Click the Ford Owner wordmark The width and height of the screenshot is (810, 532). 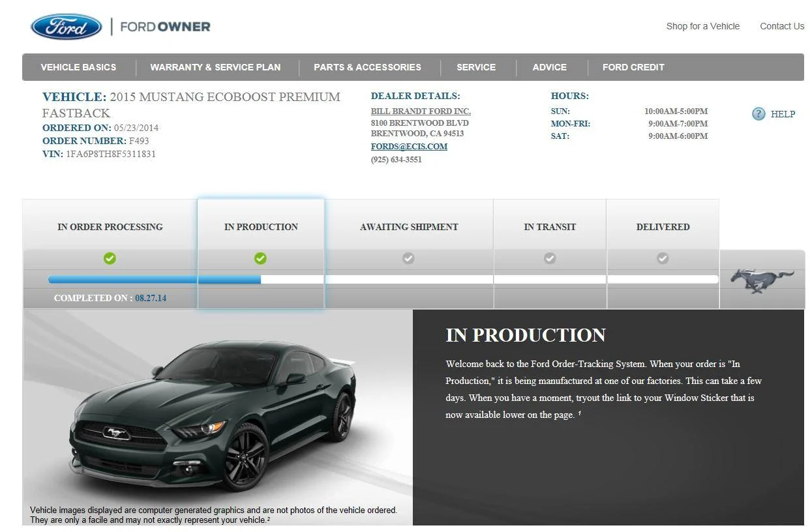click(x=166, y=27)
